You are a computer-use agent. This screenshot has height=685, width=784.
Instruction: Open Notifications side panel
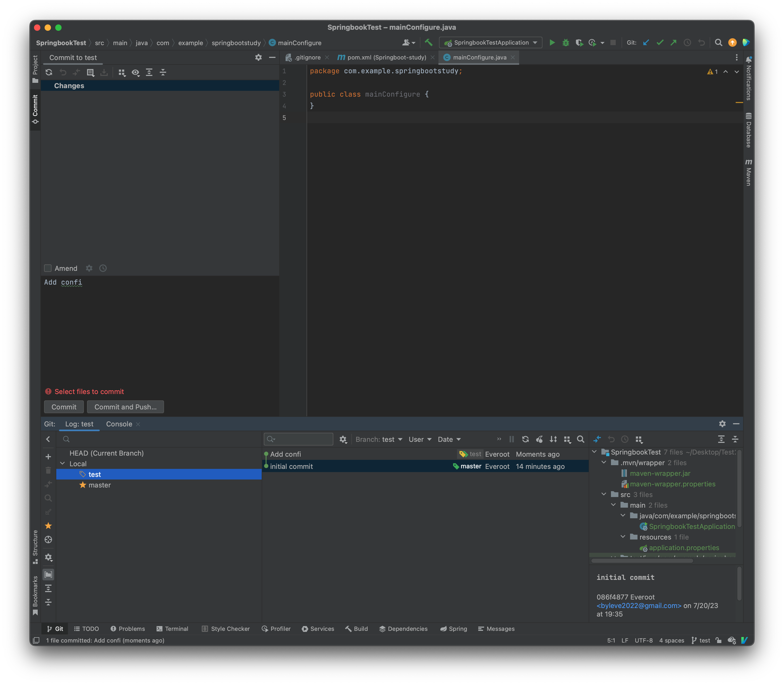(x=748, y=79)
